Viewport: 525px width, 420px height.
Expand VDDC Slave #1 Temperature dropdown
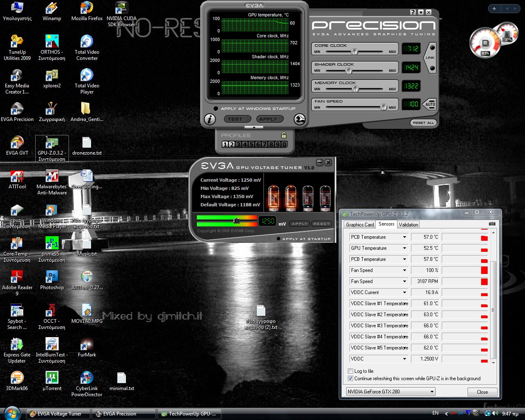pos(404,304)
